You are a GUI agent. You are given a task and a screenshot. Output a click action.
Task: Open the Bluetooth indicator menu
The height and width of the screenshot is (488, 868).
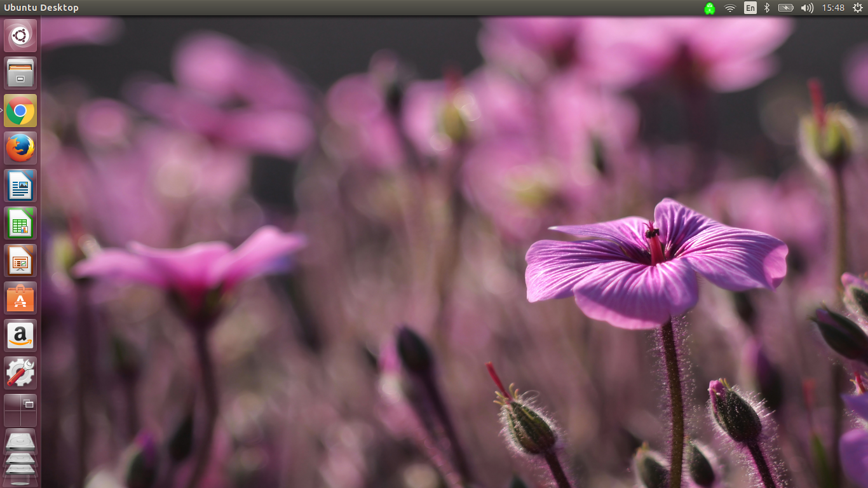(x=766, y=8)
